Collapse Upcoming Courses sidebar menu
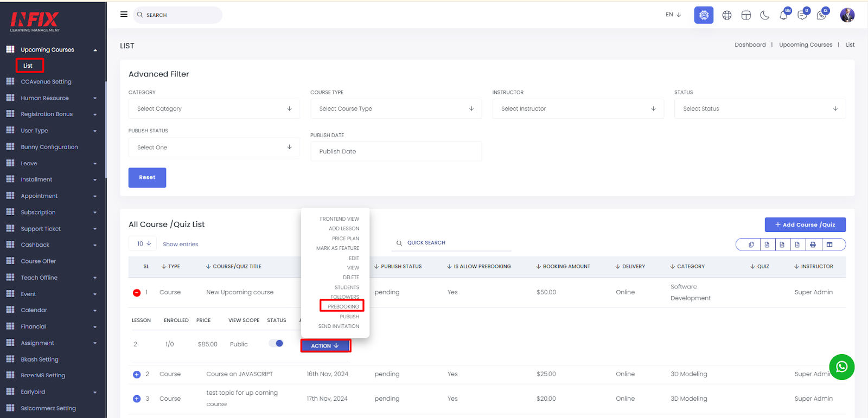868x418 pixels. tap(52, 49)
